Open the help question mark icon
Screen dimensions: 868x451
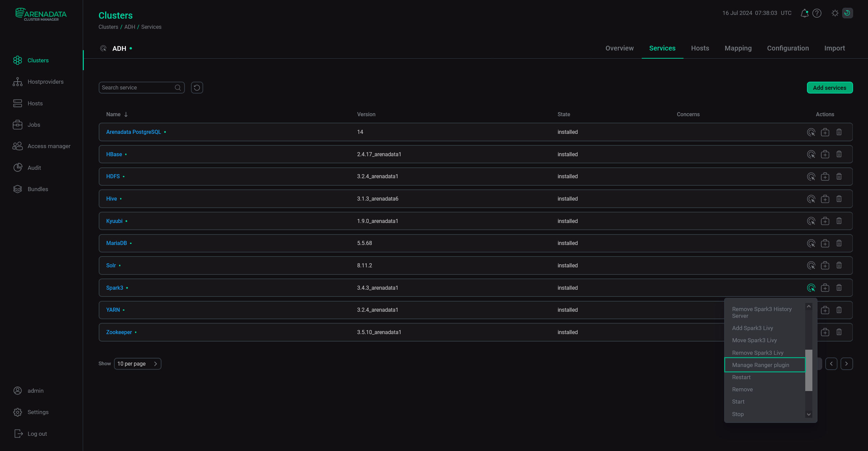coord(817,13)
